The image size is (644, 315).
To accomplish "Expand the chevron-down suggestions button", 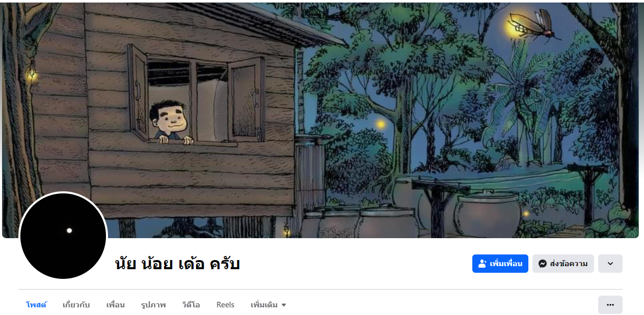I will coord(610,264).
